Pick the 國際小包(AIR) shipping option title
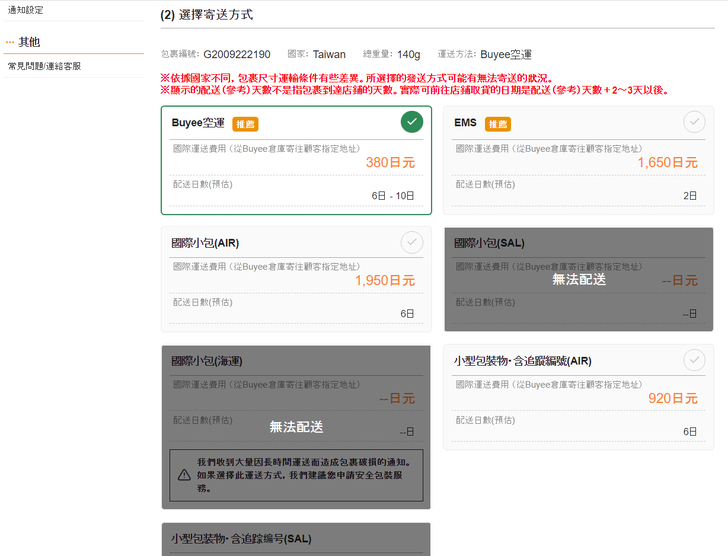The height and width of the screenshot is (556, 728). click(x=205, y=243)
